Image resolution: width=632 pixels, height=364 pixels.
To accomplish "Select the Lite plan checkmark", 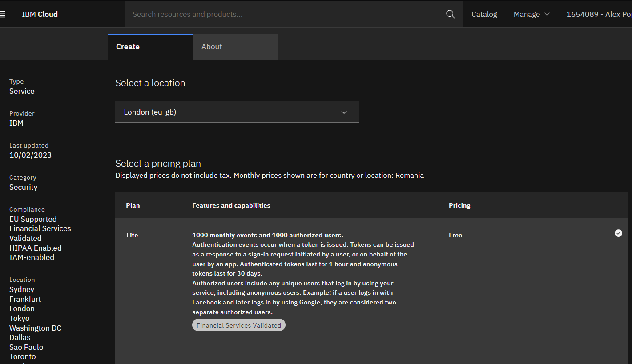I will [x=618, y=233].
